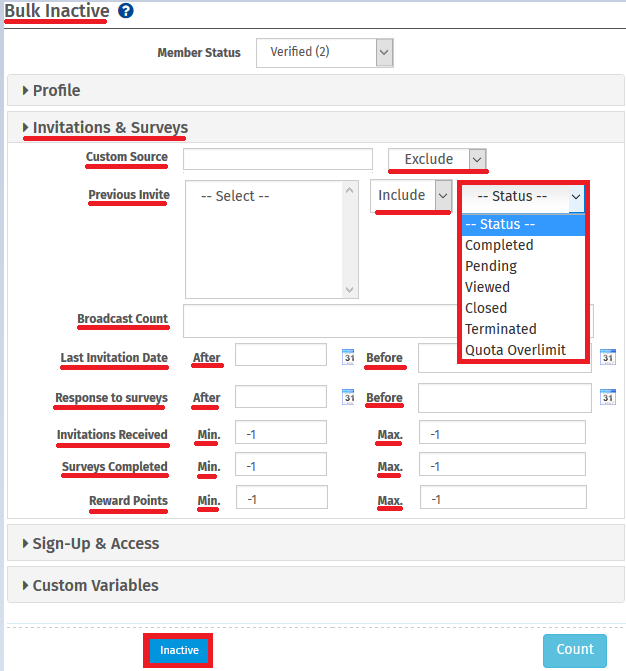Open calendar for Last Invitation Date Before

(607, 357)
